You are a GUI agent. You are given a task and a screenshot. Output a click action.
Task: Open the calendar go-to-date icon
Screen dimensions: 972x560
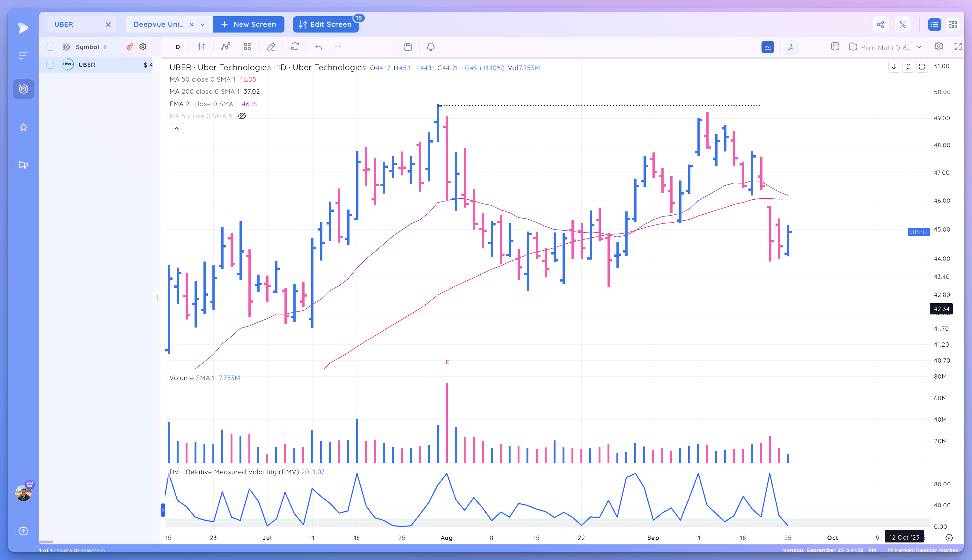(x=408, y=47)
